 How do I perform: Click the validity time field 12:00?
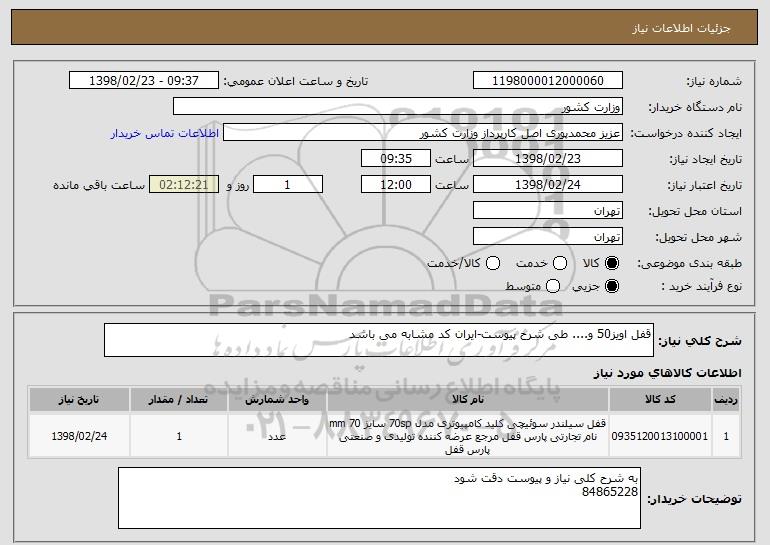pos(396,185)
